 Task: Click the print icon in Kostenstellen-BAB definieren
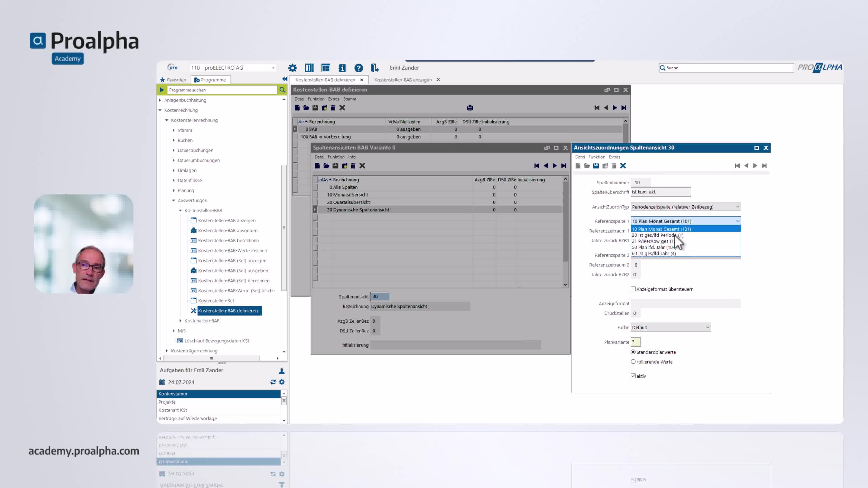coord(470,108)
